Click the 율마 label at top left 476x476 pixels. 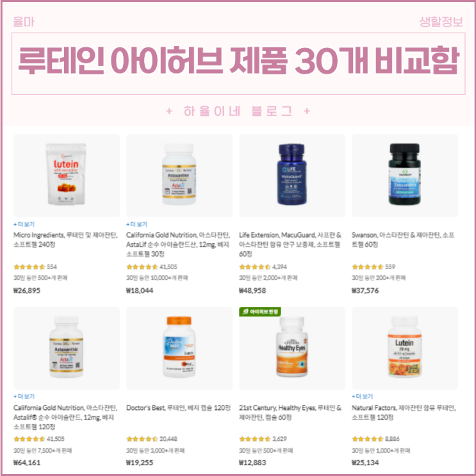point(24,22)
